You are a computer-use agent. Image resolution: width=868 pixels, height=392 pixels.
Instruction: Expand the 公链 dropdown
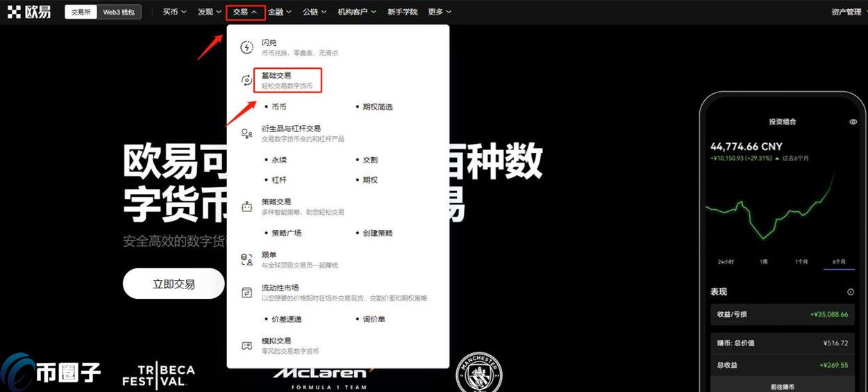pyautogui.click(x=315, y=12)
